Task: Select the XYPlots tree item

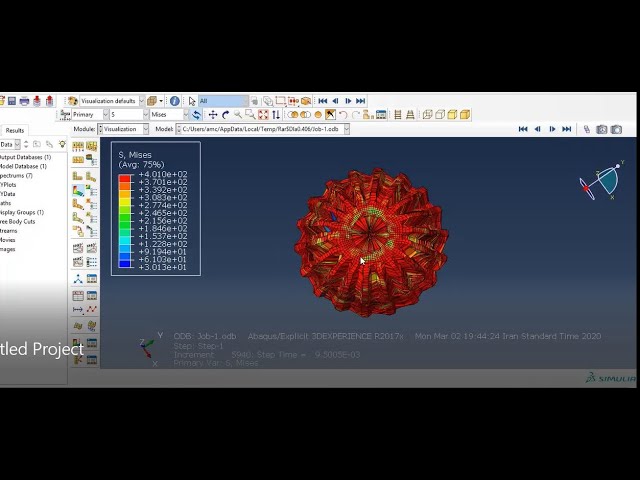Action: 8,185
